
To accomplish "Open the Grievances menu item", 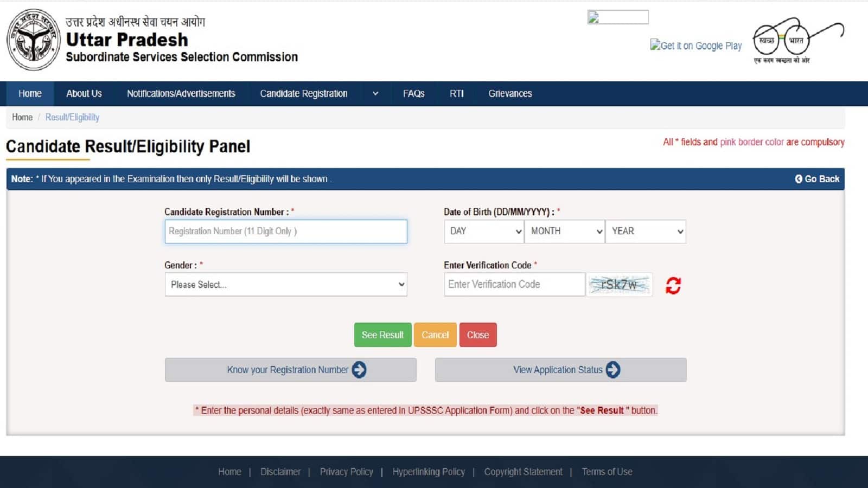I will pos(510,93).
